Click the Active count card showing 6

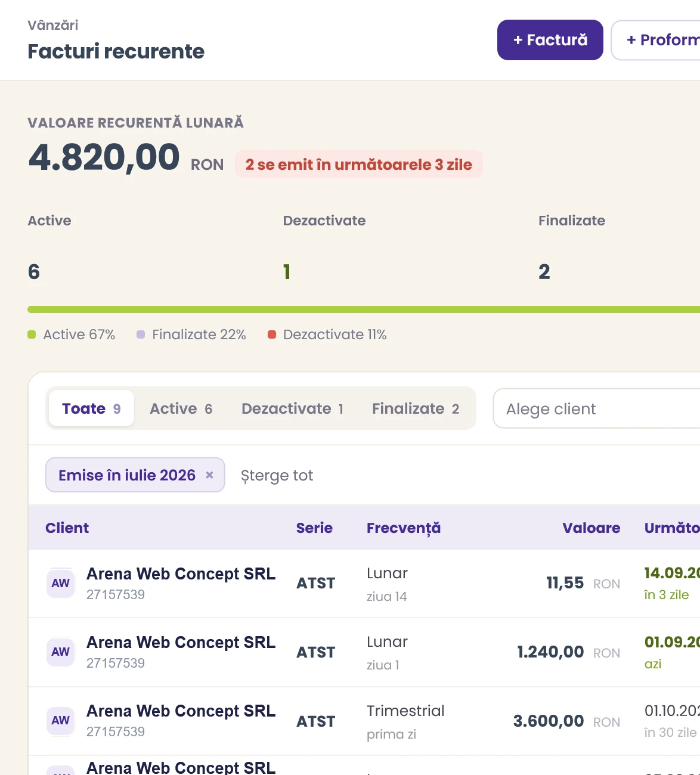click(33, 272)
